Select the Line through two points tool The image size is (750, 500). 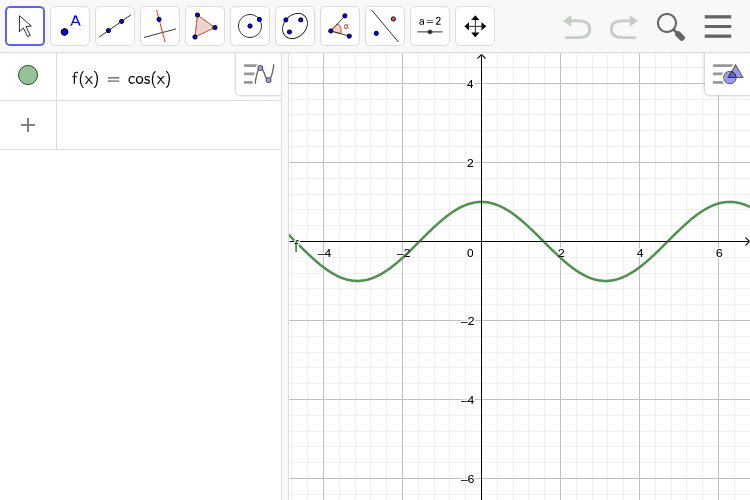[115, 26]
